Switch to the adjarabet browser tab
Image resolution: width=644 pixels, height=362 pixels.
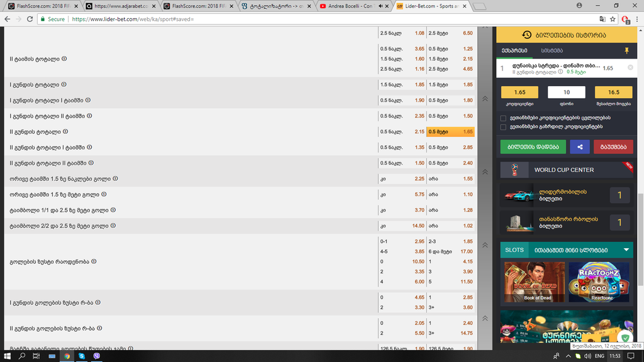(121, 6)
